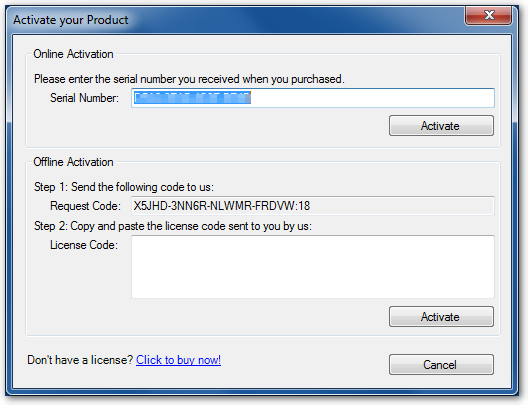528x405 pixels.
Task: Click the X5JHD-3NN6R request code value
Action: click(222, 206)
